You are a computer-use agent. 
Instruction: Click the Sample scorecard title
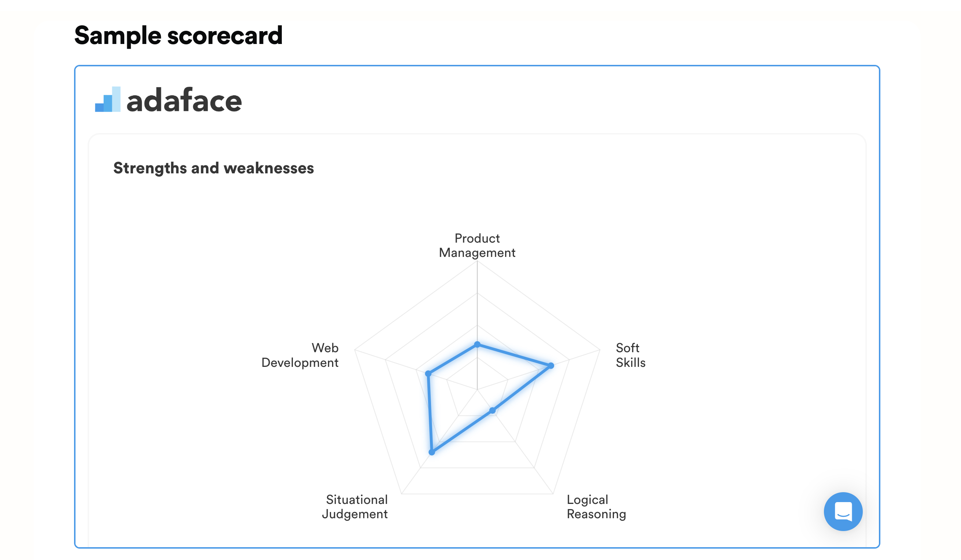tap(178, 36)
